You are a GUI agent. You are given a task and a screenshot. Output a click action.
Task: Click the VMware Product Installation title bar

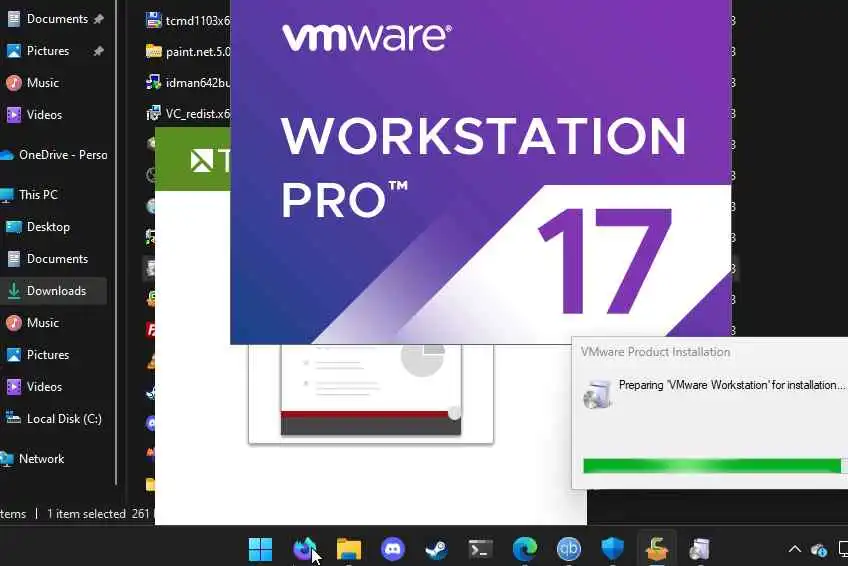click(x=710, y=352)
